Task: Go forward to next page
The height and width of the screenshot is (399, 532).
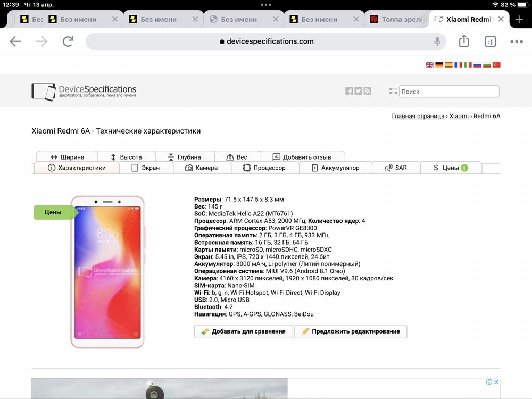Action: [x=41, y=41]
